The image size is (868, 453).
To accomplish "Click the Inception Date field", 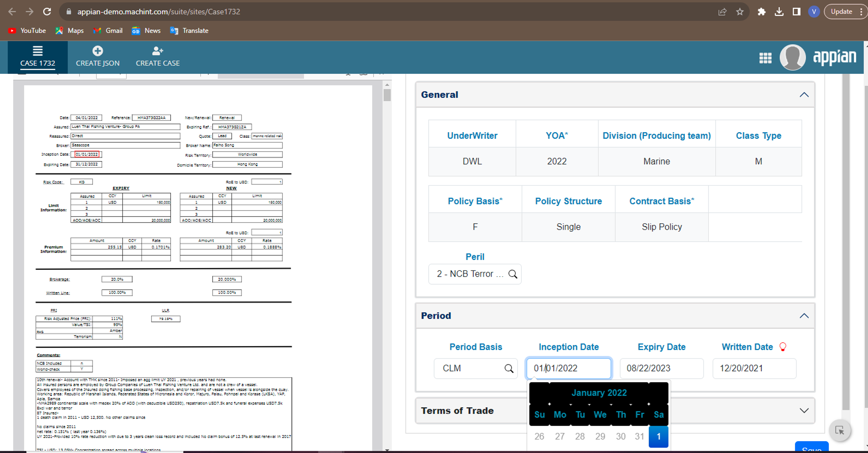I will pyautogui.click(x=568, y=368).
